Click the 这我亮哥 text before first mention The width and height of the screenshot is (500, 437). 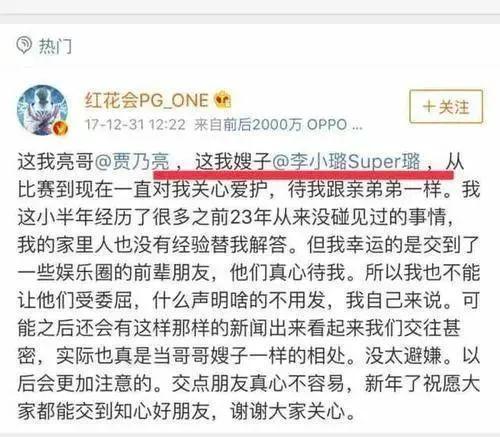[x=56, y=162]
